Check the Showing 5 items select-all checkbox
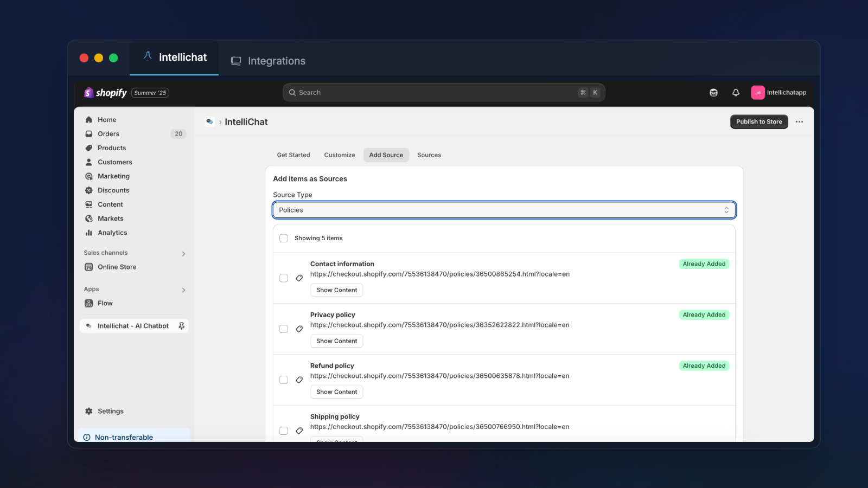 coord(283,238)
